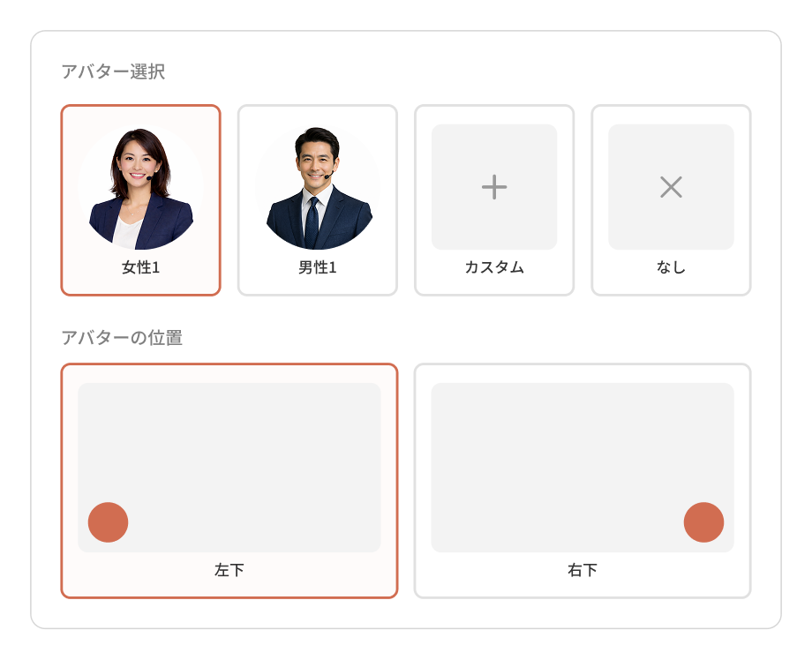
Task: Click the orange dot in 左下 preview
Action: [107, 523]
